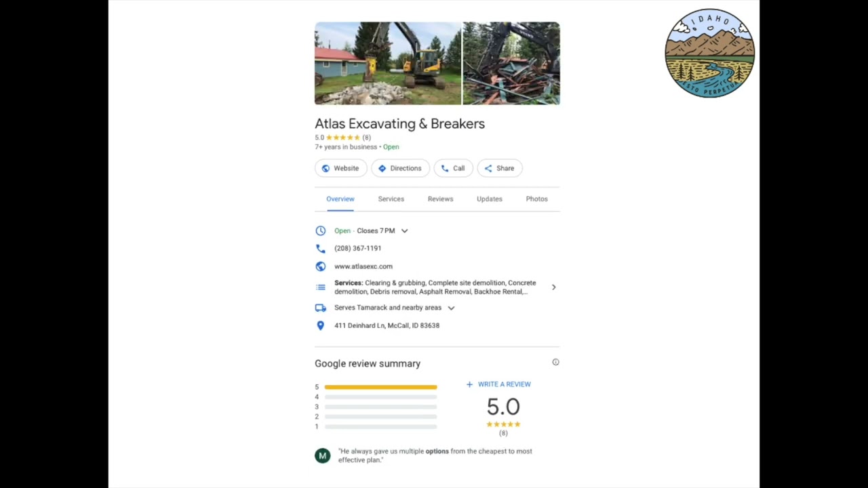The height and width of the screenshot is (488, 868).
Task: Click WRITE A REVIEW link
Action: click(498, 384)
